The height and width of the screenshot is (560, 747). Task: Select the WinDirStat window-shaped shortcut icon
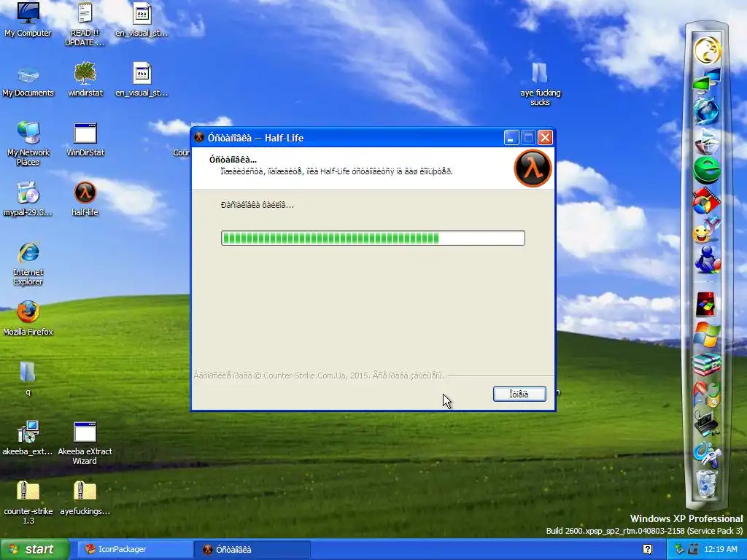[85, 139]
